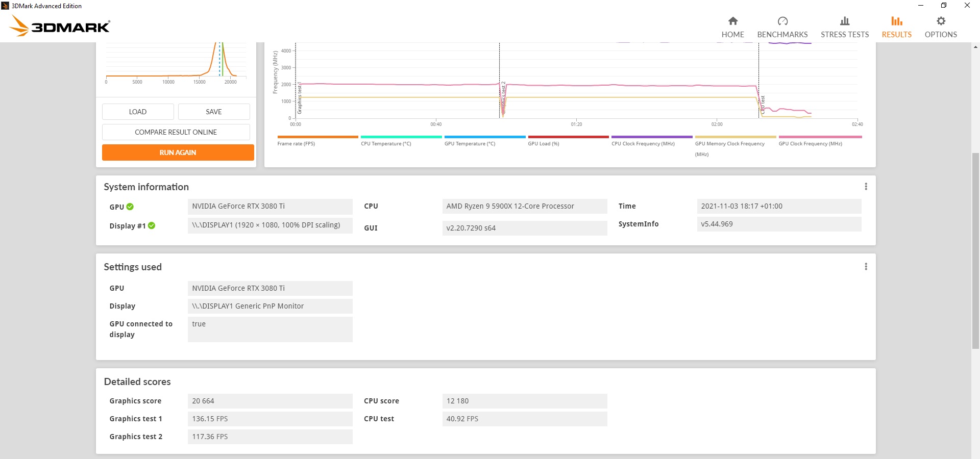This screenshot has height=459, width=980.
Task: Click the SAVE button
Action: (214, 112)
